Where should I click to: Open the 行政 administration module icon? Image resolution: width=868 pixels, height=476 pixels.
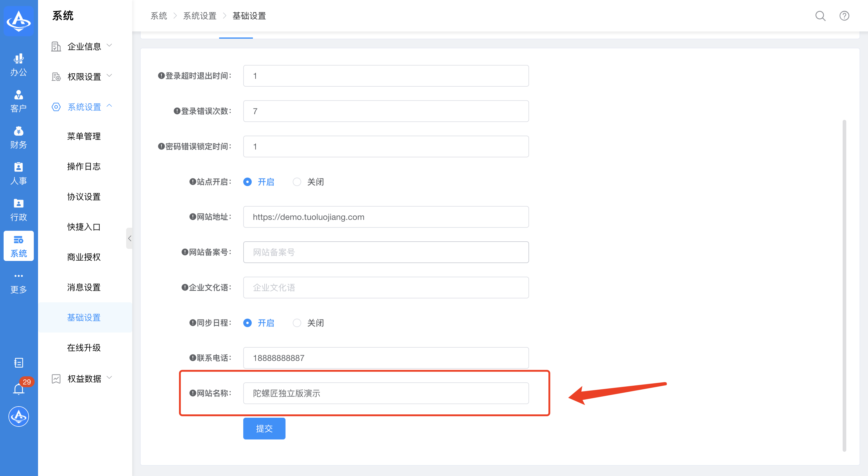(x=18, y=209)
